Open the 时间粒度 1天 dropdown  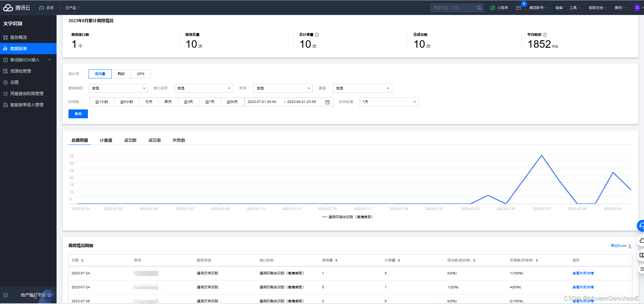pyautogui.click(x=389, y=102)
